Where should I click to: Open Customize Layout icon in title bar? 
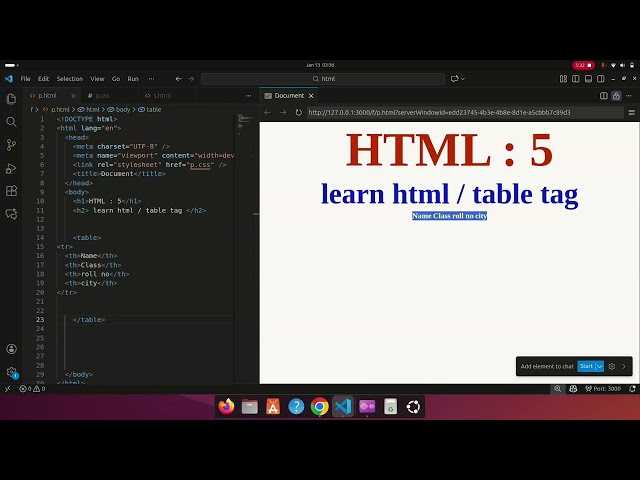click(x=563, y=79)
